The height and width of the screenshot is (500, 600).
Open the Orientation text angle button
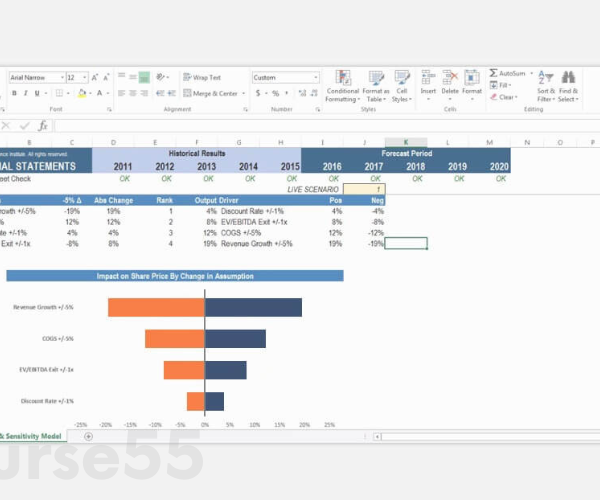pos(161,77)
